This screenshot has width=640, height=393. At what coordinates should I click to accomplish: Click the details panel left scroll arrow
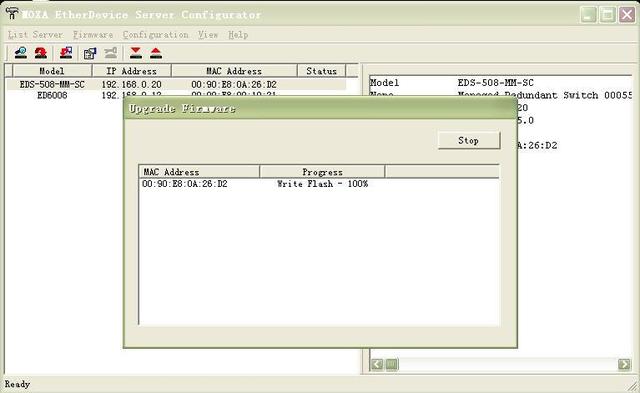[377, 364]
